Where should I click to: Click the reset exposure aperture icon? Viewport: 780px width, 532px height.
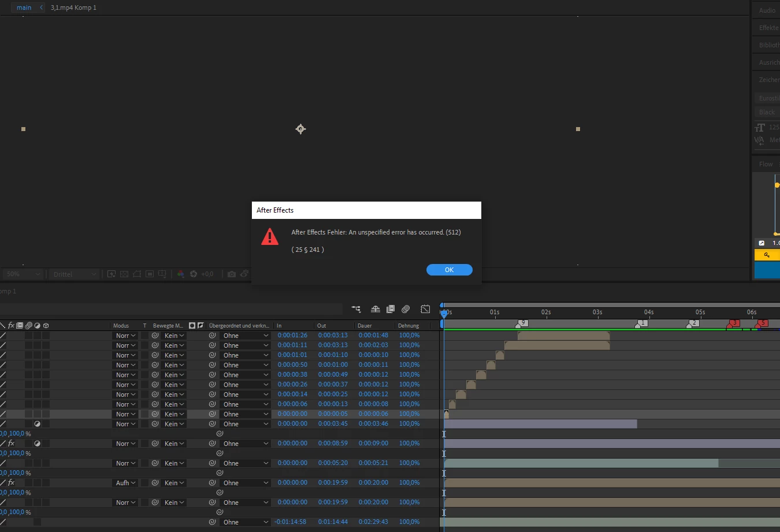tap(194, 274)
